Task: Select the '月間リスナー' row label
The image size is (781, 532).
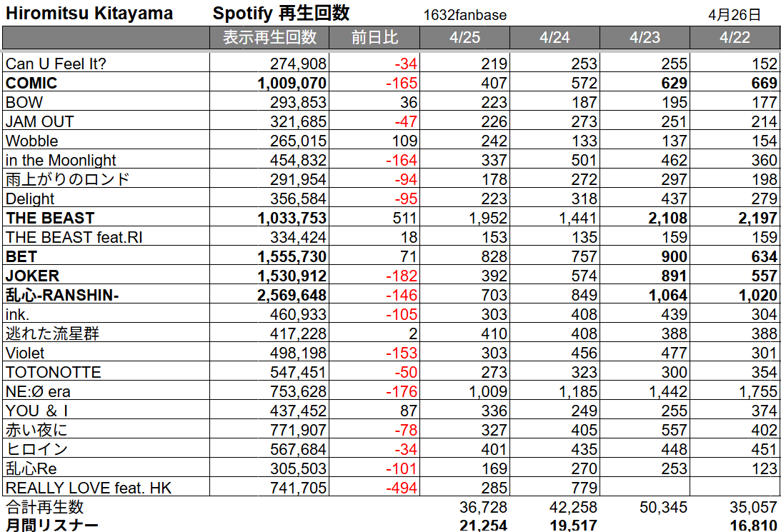Action: click(x=51, y=525)
